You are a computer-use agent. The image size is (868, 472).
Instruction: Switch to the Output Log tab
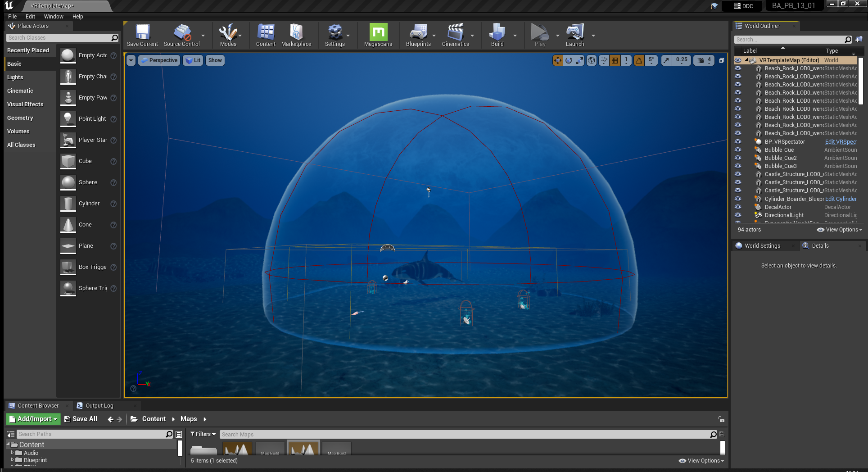click(99, 405)
